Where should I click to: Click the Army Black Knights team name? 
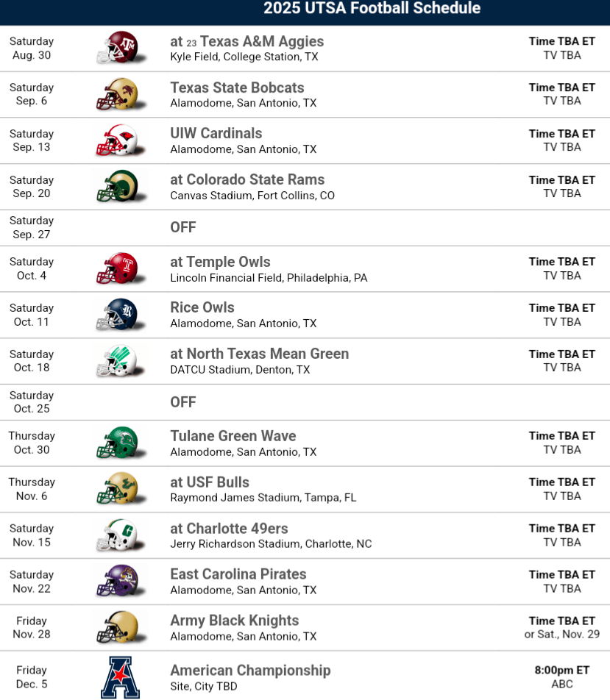(234, 621)
